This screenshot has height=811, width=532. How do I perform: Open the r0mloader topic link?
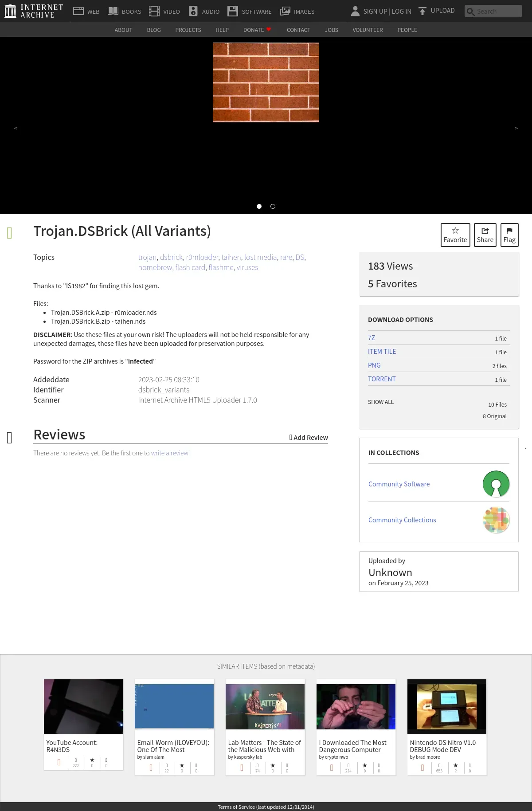(x=202, y=257)
